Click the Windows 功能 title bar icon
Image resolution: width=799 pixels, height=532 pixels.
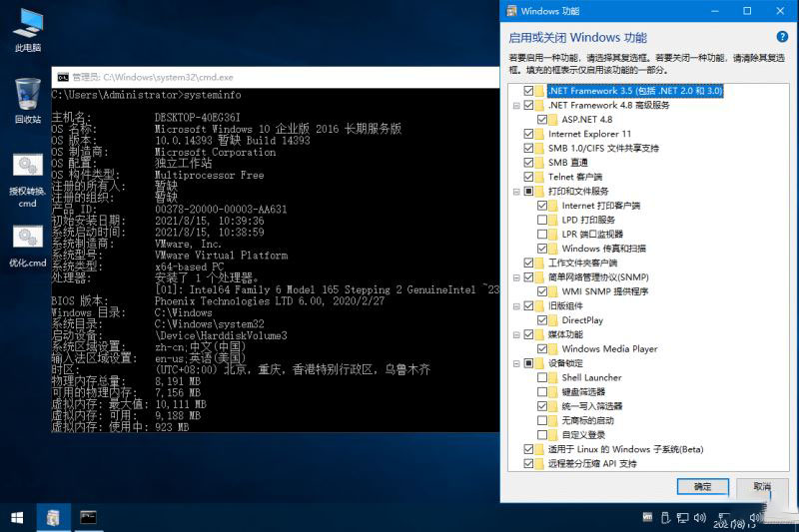click(x=511, y=11)
